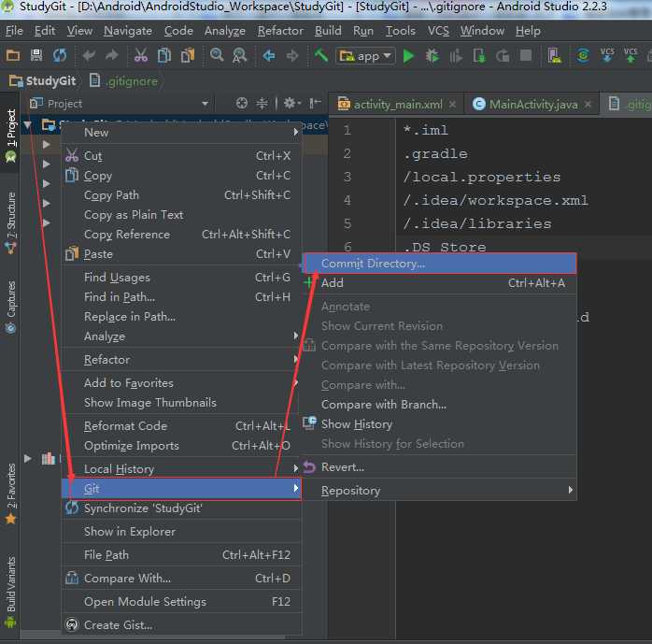Click the Scroll from Source target icon
652x644 pixels.
(242, 103)
